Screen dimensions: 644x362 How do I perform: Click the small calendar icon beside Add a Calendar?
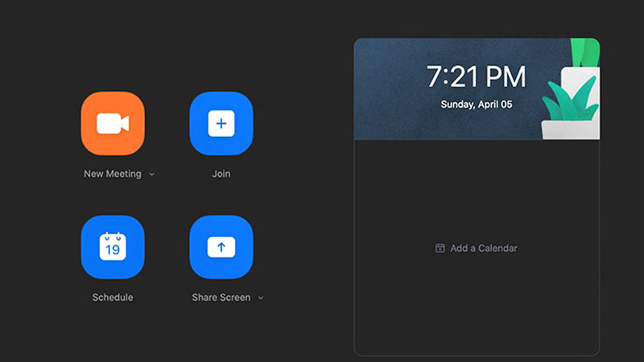pyautogui.click(x=440, y=249)
